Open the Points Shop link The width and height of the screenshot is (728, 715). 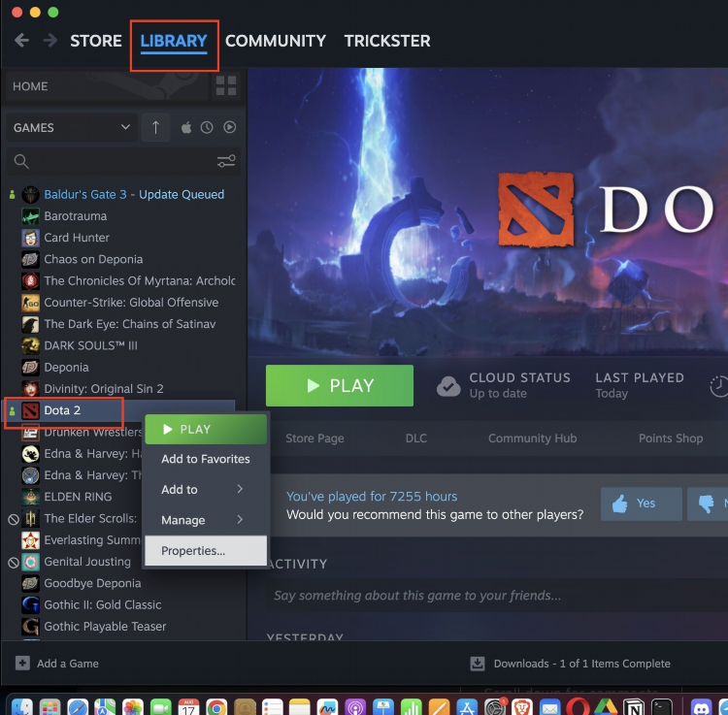point(671,438)
